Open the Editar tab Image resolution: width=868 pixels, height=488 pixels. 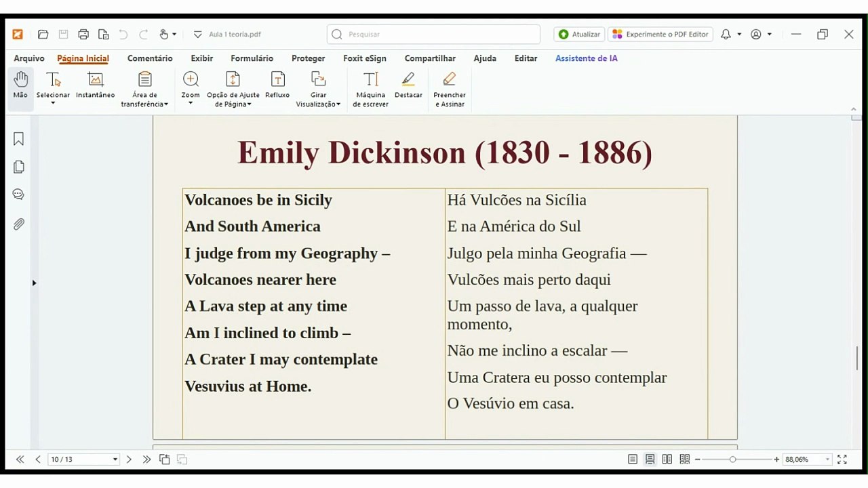(x=526, y=58)
